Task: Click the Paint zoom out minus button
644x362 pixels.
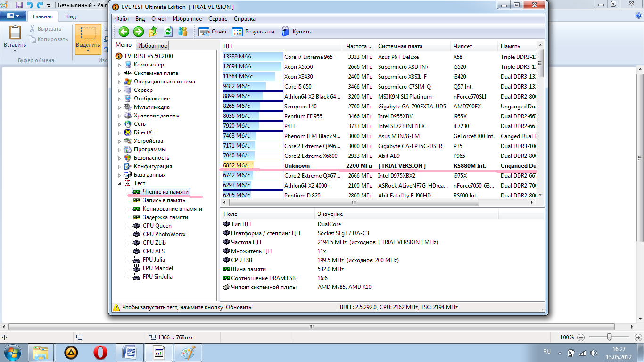Action: point(581,337)
